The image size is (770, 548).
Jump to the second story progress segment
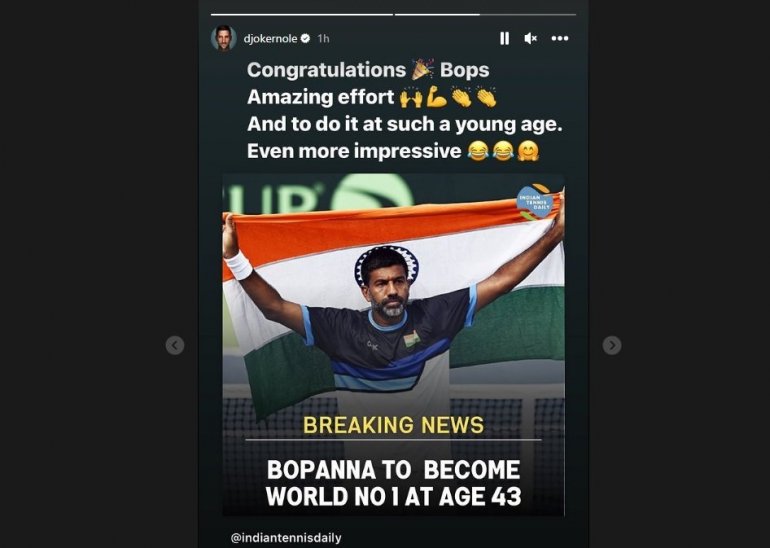click(485, 15)
